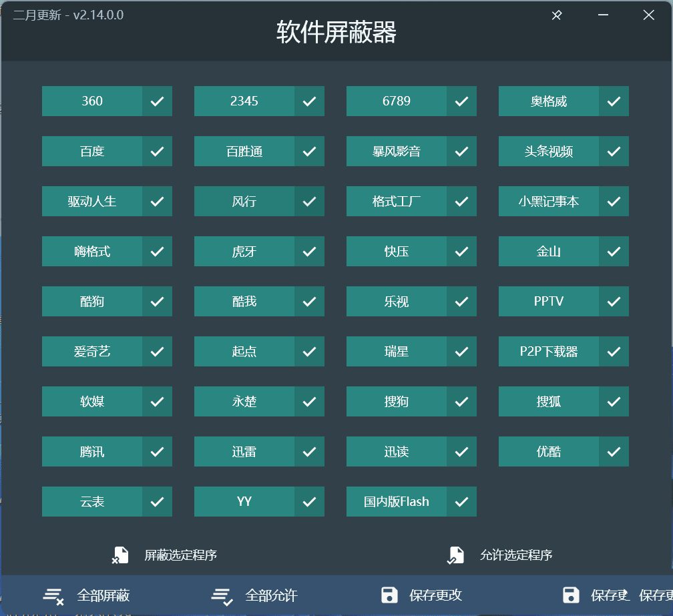Select the 百度 software entry
673x616 pixels.
92,151
